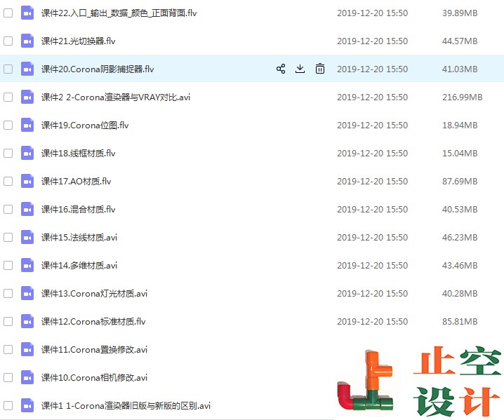Click video file icon for 课件18.线框材质.flv
The height and width of the screenshot is (420, 504).
pos(27,153)
